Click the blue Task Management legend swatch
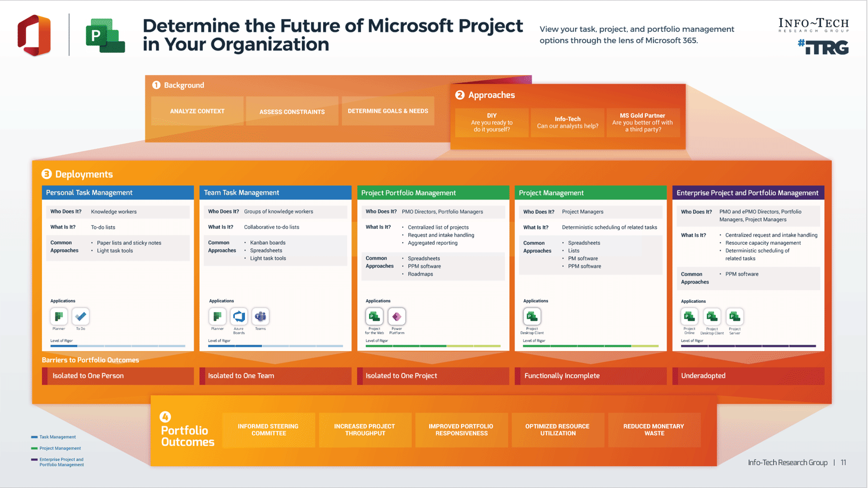The width and height of the screenshot is (868, 488). [x=34, y=437]
